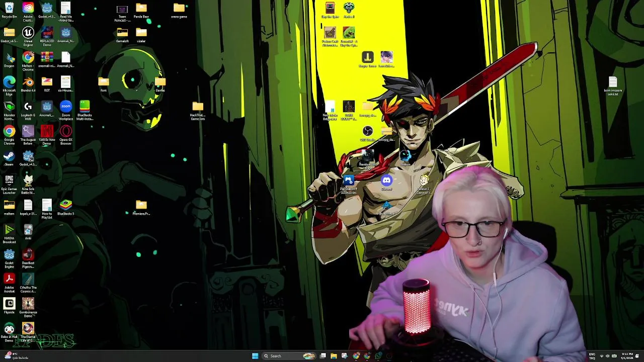Select the ROT desktop icon
This screenshot has width=644, height=362.
click(47, 84)
